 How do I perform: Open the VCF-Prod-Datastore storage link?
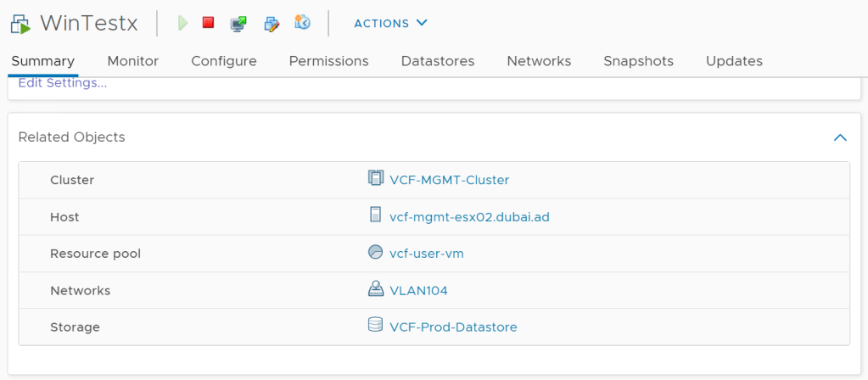pos(453,327)
